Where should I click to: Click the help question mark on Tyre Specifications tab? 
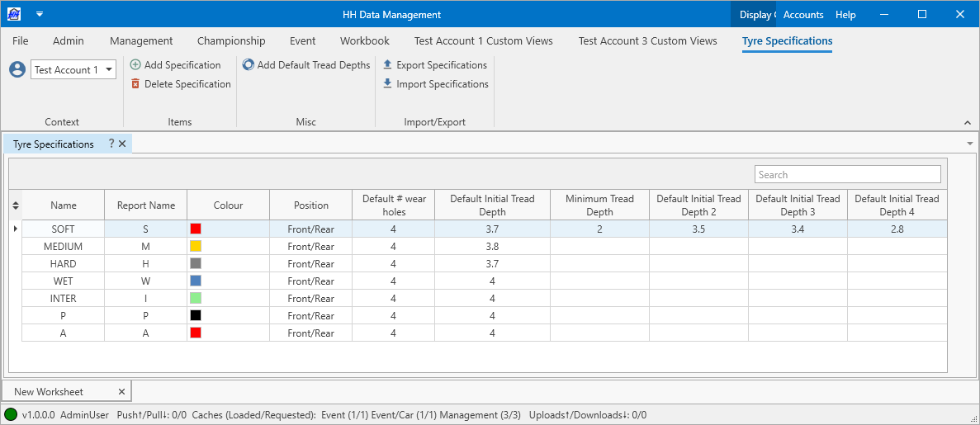(111, 144)
